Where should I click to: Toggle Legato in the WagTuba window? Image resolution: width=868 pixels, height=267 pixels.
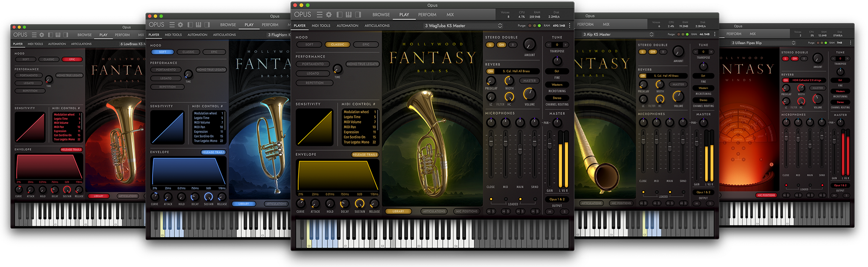313,74
